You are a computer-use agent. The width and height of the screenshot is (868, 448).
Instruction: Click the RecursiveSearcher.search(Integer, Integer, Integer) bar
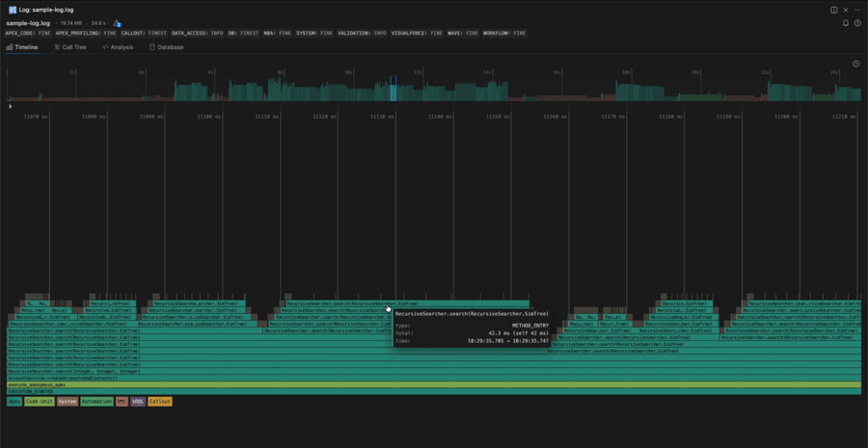tap(434, 371)
